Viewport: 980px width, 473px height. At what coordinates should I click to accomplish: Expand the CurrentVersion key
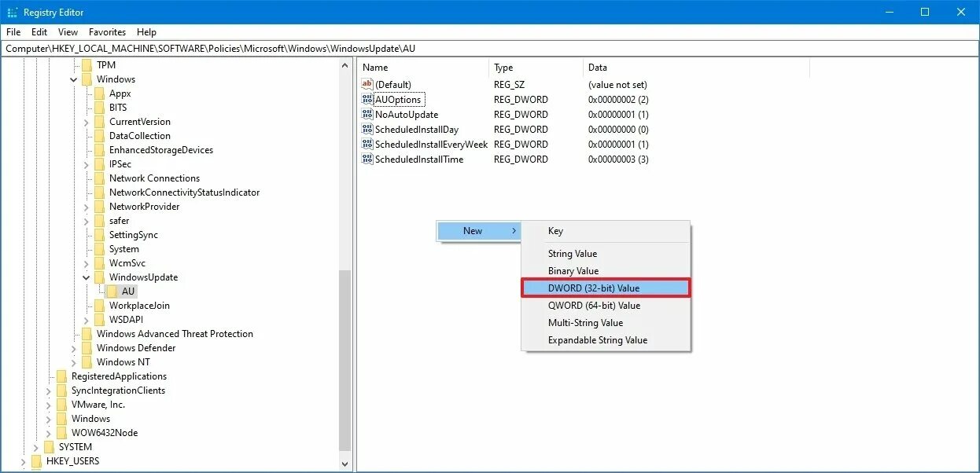86,122
